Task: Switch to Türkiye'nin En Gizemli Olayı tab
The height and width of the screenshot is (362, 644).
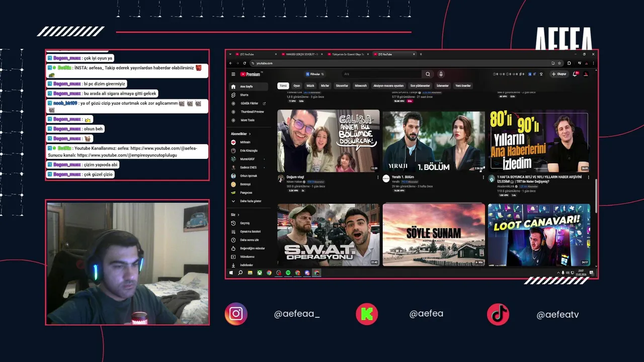Action: tap(348, 54)
